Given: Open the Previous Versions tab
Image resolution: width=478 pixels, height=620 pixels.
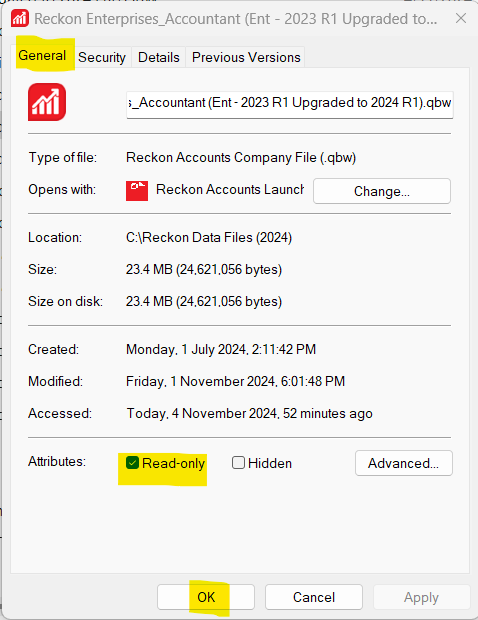Looking at the screenshot, I should [246, 57].
